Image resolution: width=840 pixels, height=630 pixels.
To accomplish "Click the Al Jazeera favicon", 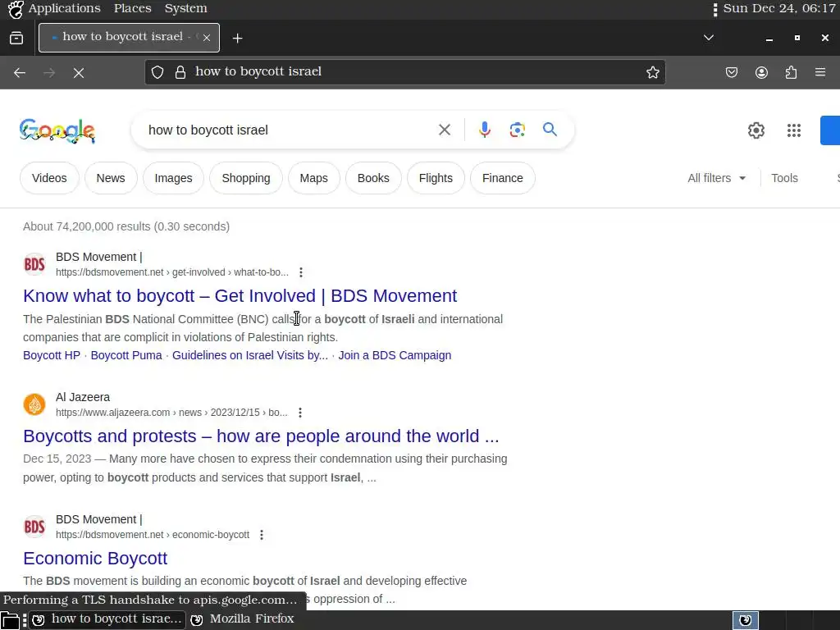I will [34, 404].
